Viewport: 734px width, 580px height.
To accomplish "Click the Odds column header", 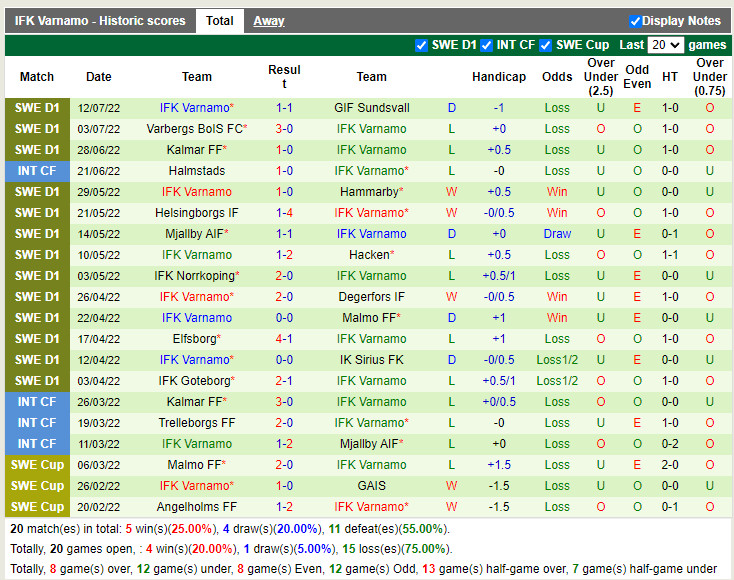I will [557, 77].
